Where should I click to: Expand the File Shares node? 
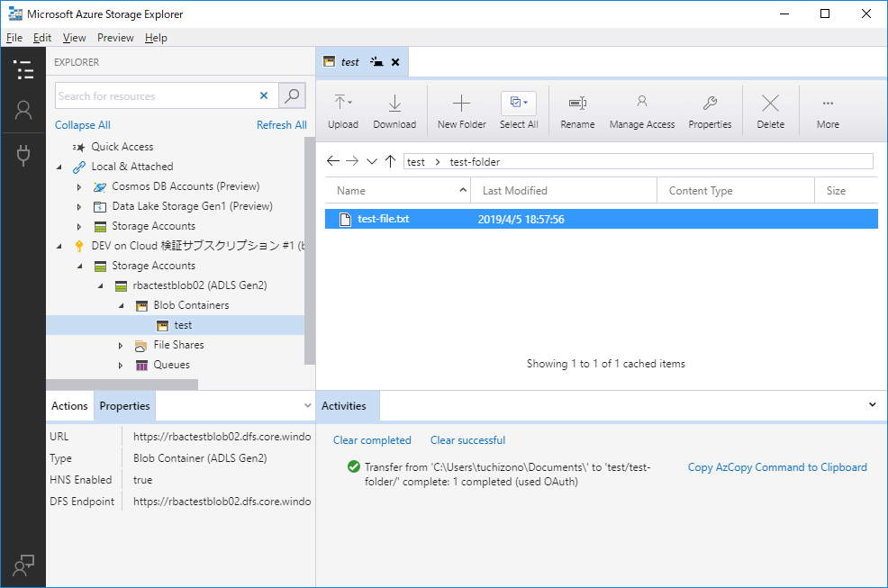coord(121,346)
